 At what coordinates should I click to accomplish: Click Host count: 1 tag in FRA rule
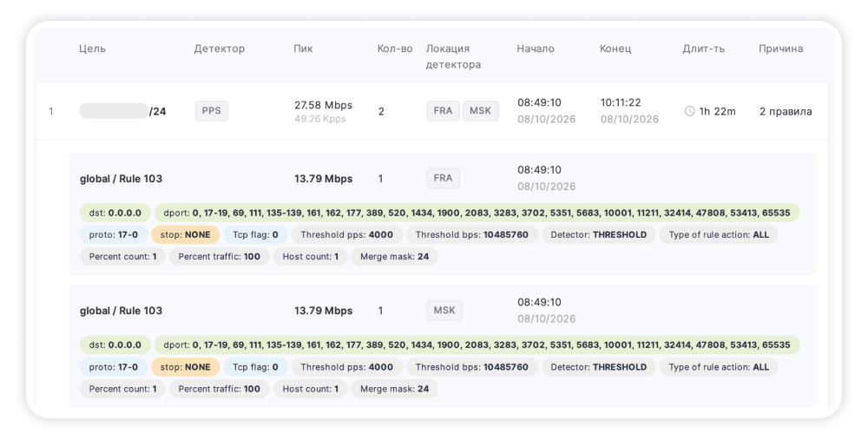[x=311, y=256]
